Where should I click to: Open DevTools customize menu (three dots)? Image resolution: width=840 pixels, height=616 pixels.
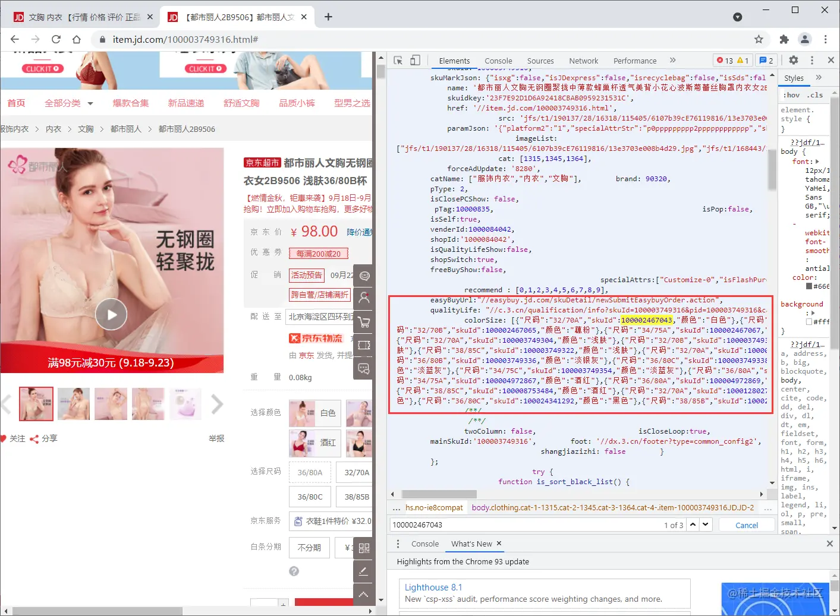[x=812, y=60]
